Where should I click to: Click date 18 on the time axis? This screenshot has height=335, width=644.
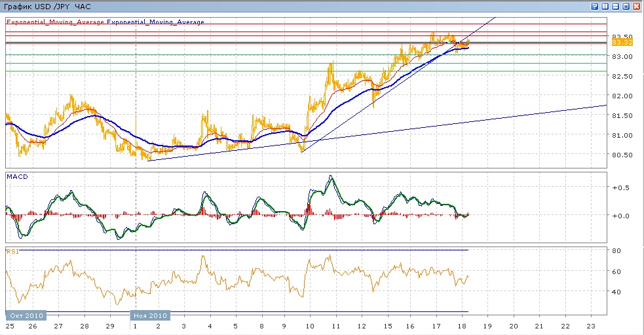464,325
